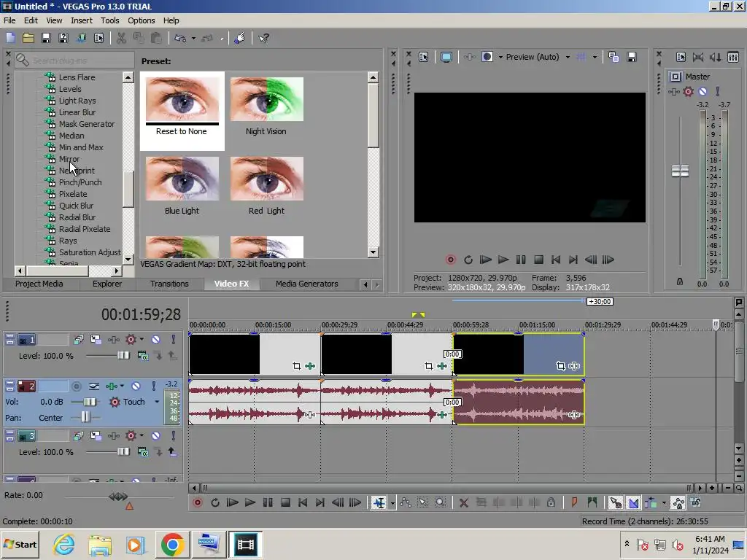Viewport: 747px width, 560px height.
Task: Adjust Level slider of track 1
Action: [123, 356]
